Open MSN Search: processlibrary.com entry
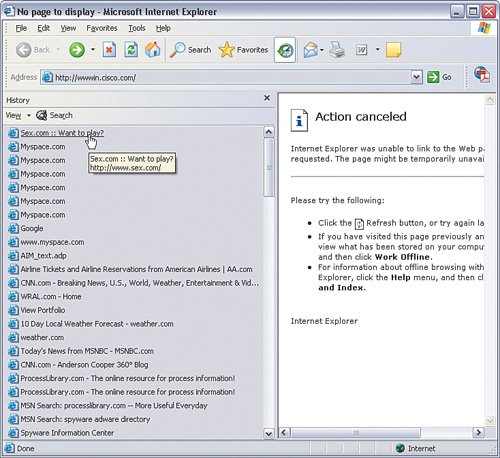 tap(114, 405)
